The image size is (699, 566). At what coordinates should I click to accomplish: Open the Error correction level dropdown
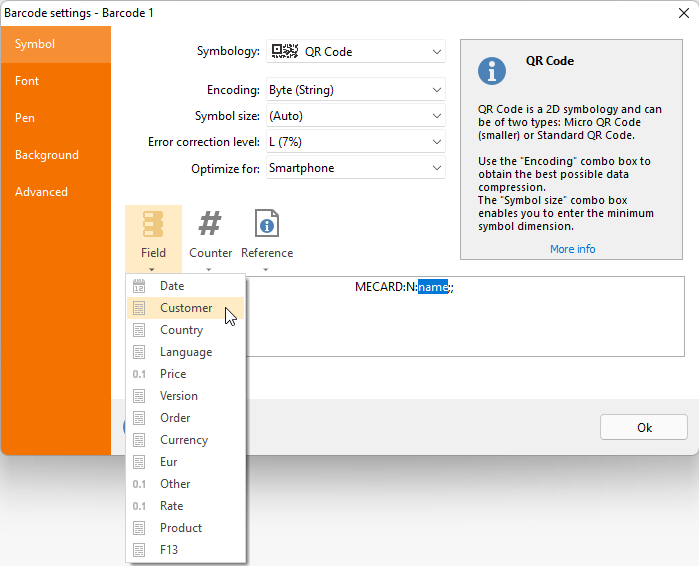356,142
